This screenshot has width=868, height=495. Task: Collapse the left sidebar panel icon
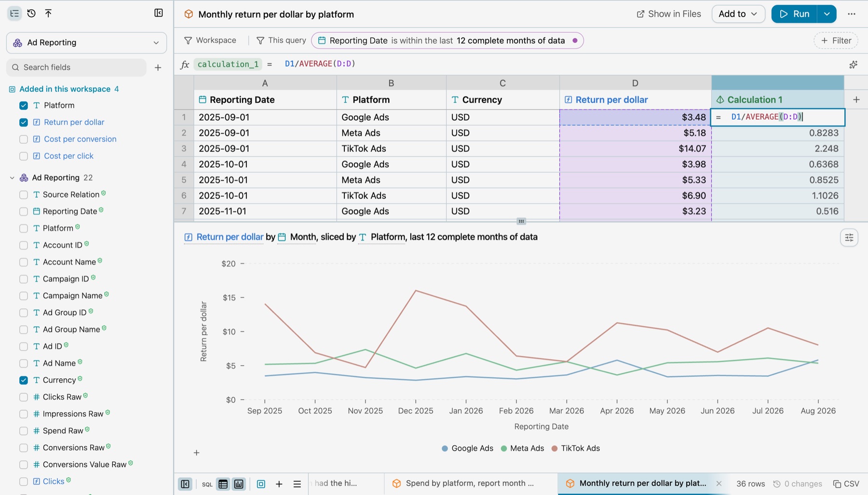pos(159,13)
